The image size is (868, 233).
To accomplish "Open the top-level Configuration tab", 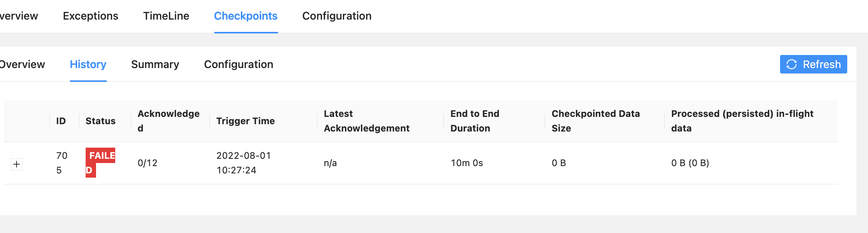I will pos(337,16).
